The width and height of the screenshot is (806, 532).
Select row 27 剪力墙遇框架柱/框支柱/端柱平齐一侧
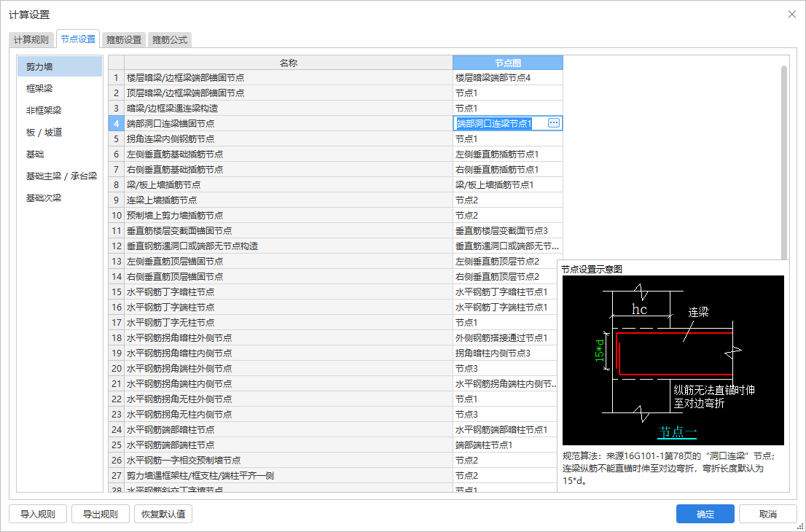(289, 475)
